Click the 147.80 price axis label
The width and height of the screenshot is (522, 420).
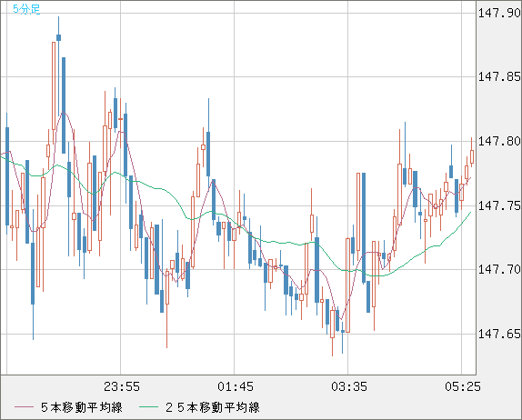pos(499,141)
